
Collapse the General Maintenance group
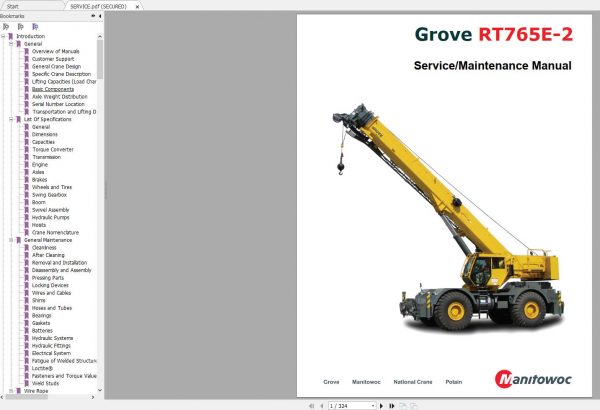click(x=11, y=240)
